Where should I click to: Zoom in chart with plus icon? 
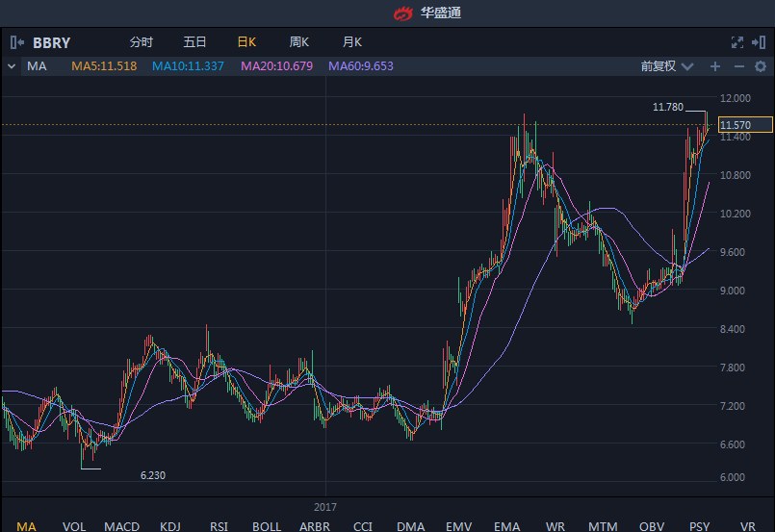pos(714,66)
